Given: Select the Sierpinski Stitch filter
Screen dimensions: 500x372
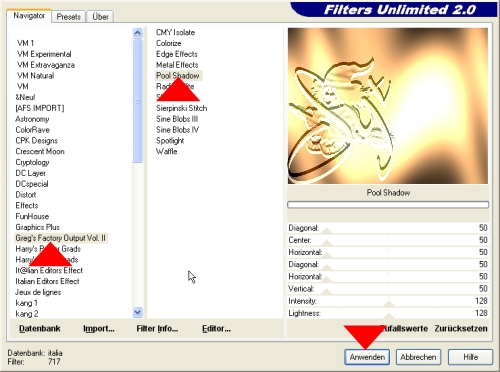Looking at the screenshot, I should coord(181,108).
